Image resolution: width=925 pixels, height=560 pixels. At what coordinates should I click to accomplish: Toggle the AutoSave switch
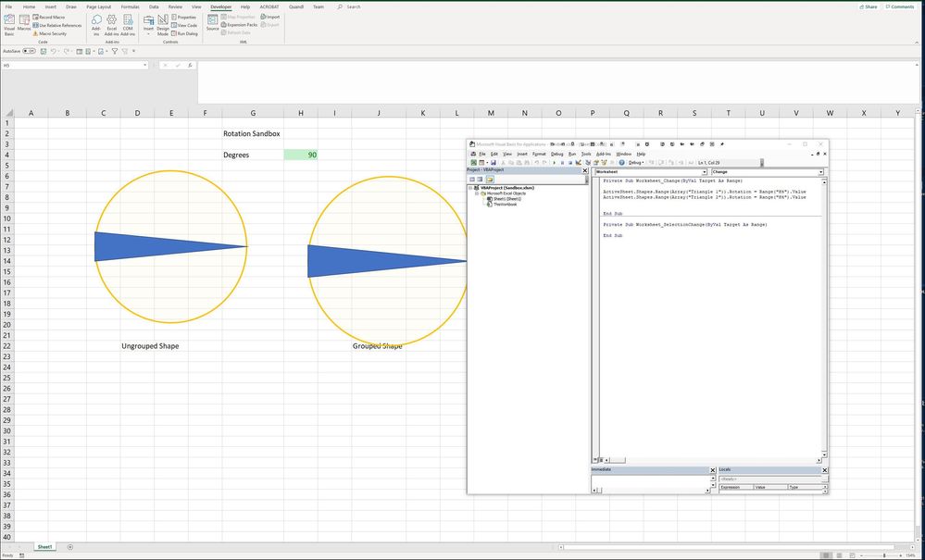point(29,51)
